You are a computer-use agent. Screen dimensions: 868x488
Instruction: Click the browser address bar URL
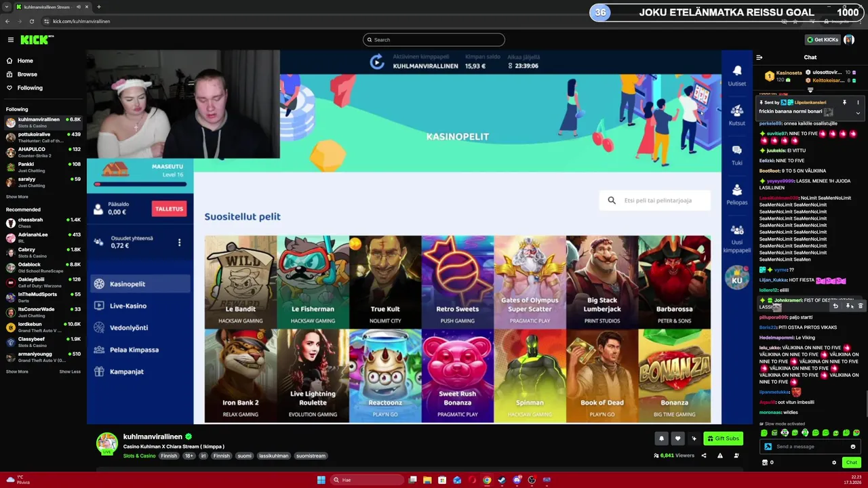pyautogui.click(x=81, y=21)
